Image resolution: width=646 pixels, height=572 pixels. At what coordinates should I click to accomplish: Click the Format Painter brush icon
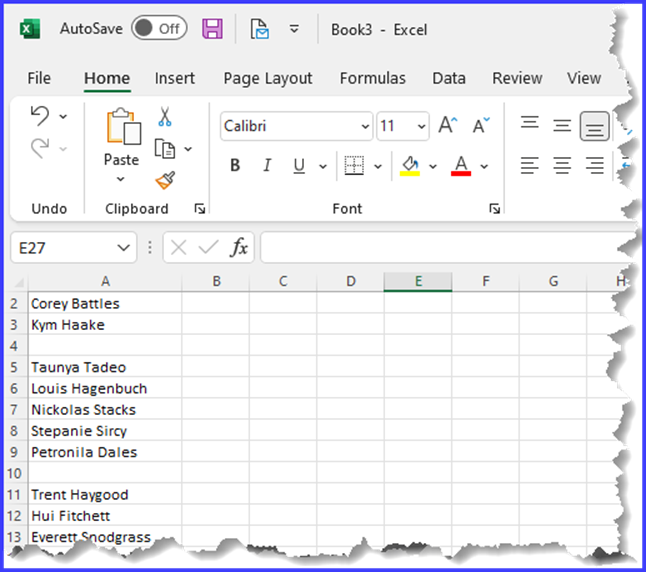(x=165, y=181)
